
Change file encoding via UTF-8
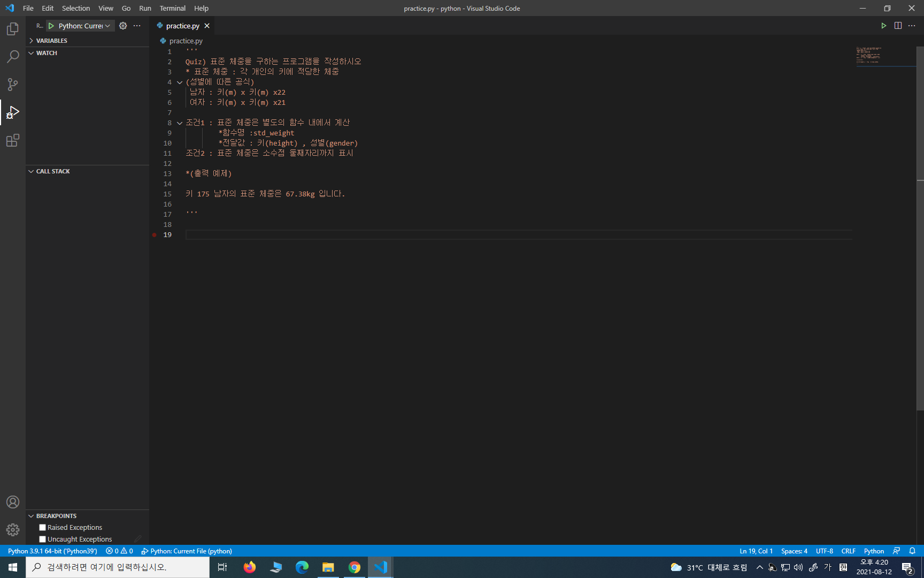(825, 551)
